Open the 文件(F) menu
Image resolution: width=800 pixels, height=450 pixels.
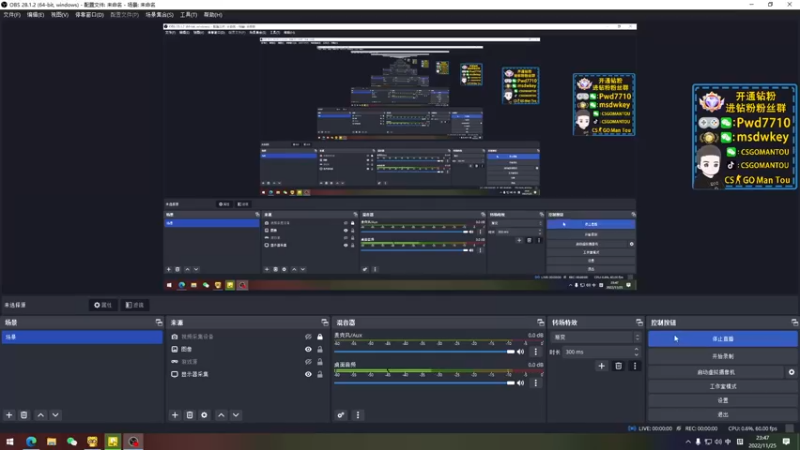pos(12,15)
